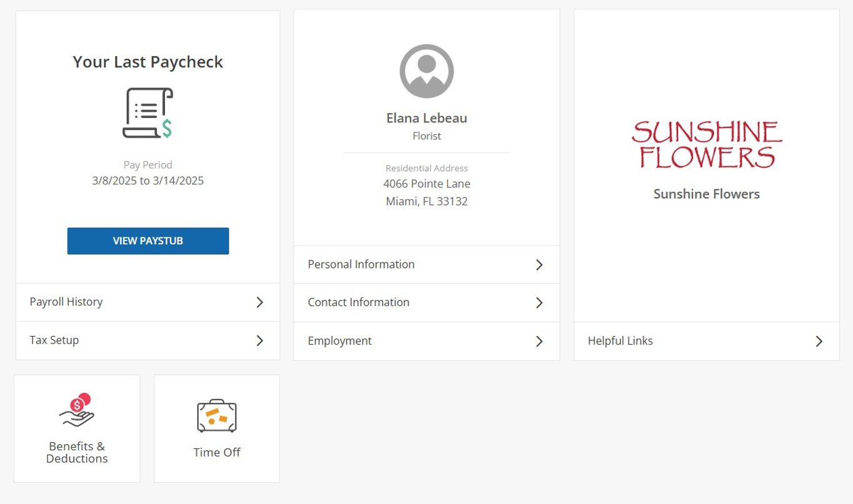Click the address line 4066 Pointe Lane
Screen dimensions: 853x504
(x=427, y=184)
